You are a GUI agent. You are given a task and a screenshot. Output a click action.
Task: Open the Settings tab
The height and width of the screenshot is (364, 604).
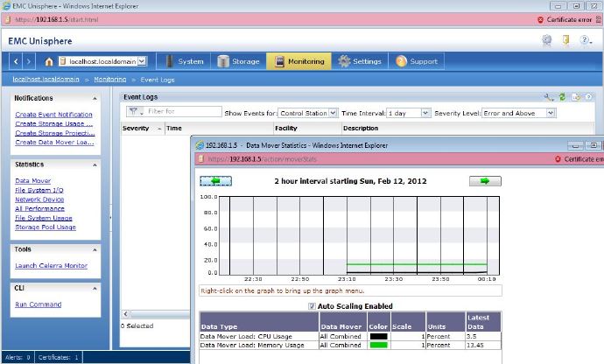360,61
